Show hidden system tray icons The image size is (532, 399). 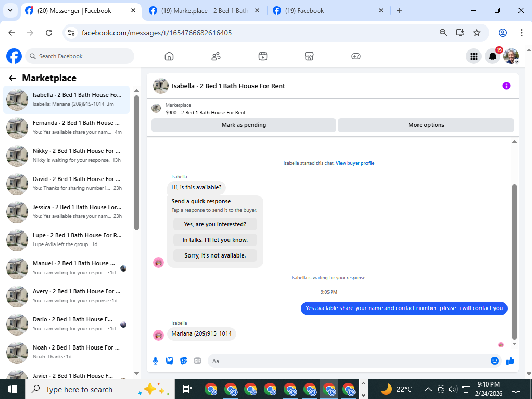pos(428,389)
